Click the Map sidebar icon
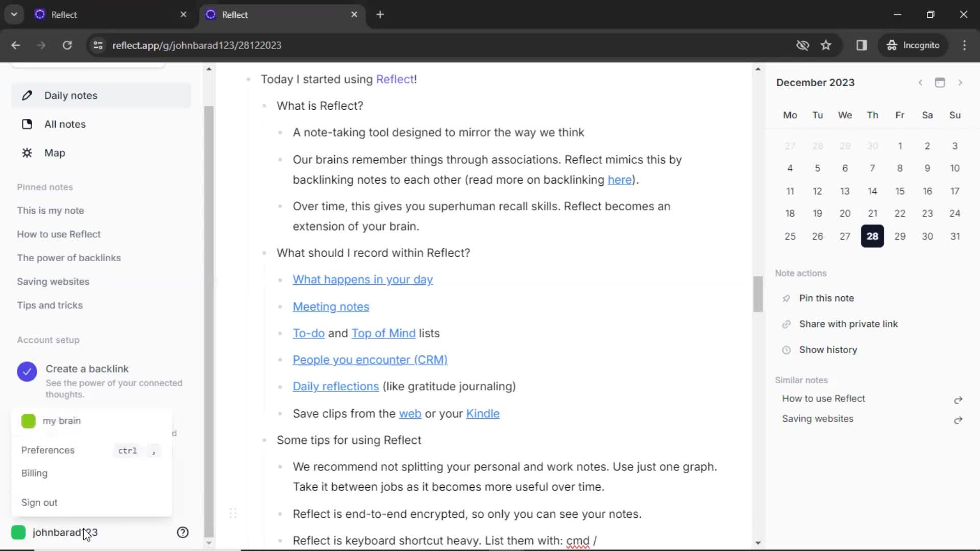980x551 pixels. click(x=27, y=153)
